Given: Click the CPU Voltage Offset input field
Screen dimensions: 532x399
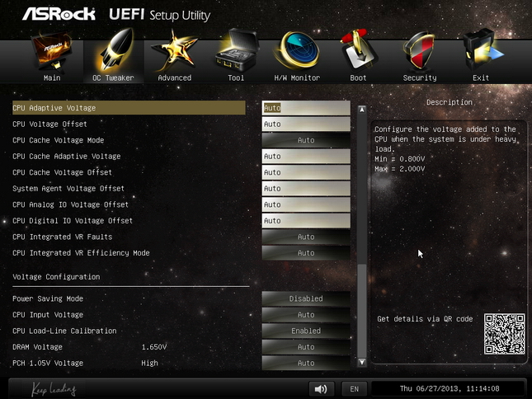Looking at the screenshot, I should point(306,124).
